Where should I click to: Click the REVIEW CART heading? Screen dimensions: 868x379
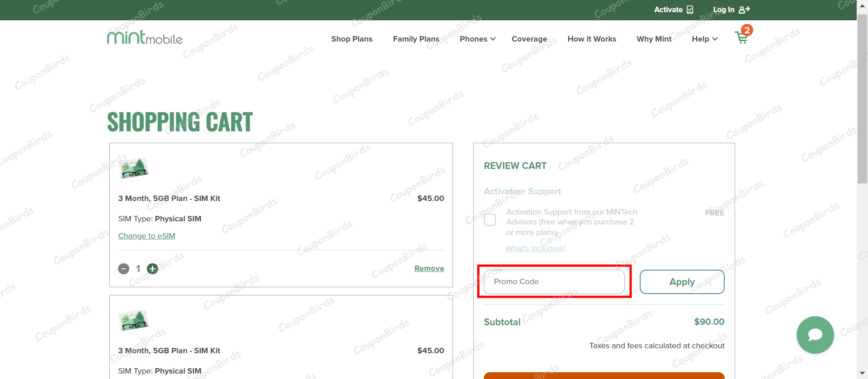[x=515, y=166]
